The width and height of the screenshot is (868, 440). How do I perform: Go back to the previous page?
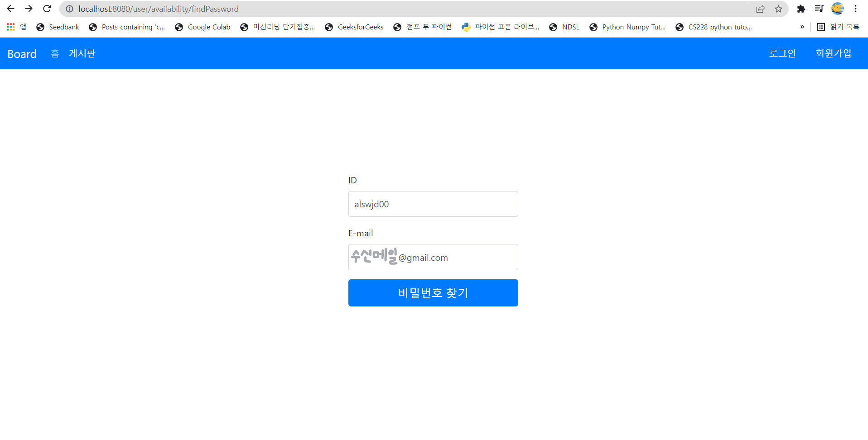[10, 9]
